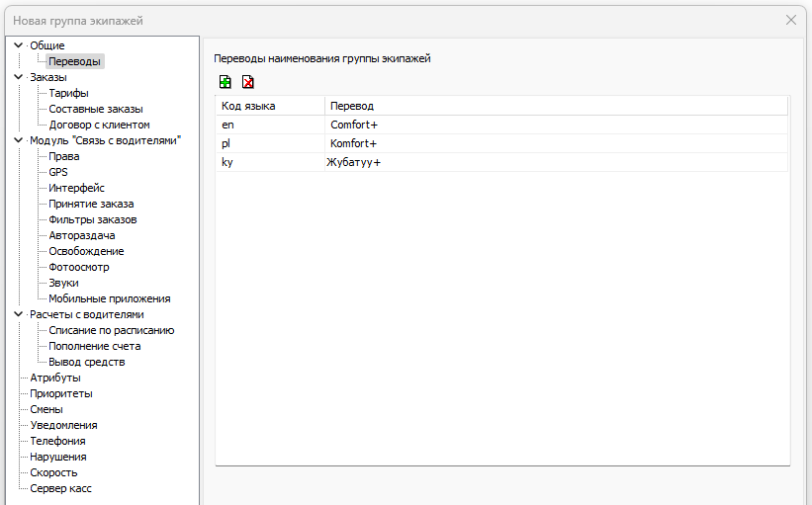The image size is (812, 505).
Task: Click the Жубатуу+ translation cell
Action: [x=354, y=162]
